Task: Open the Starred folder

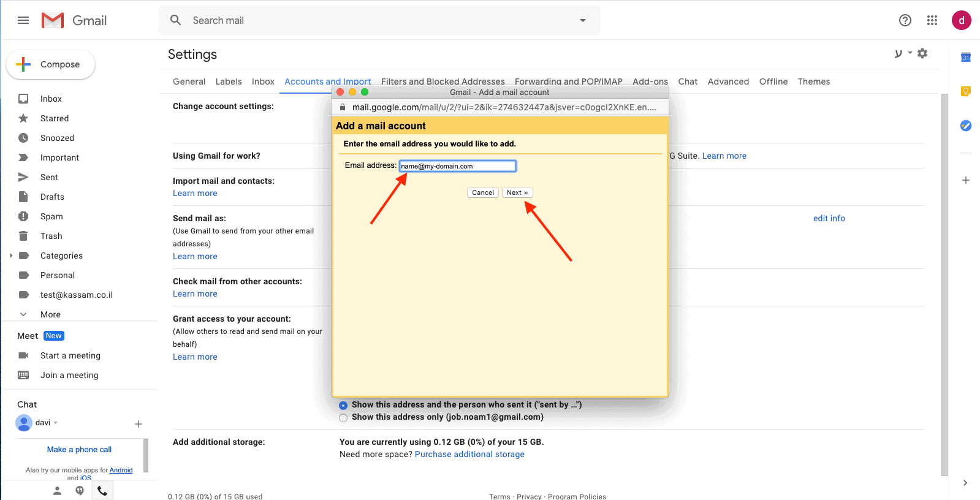Action: [x=55, y=118]
